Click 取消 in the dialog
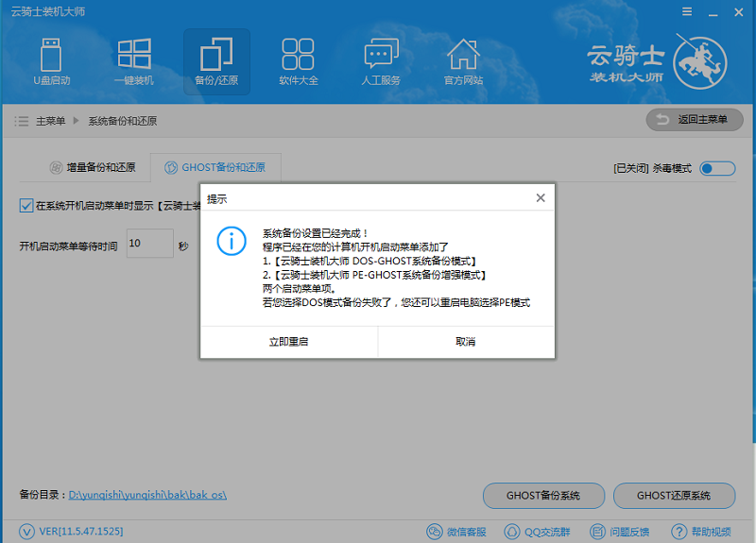The height and width of the screenshot is (543, 756). click(x=466, y=342)
